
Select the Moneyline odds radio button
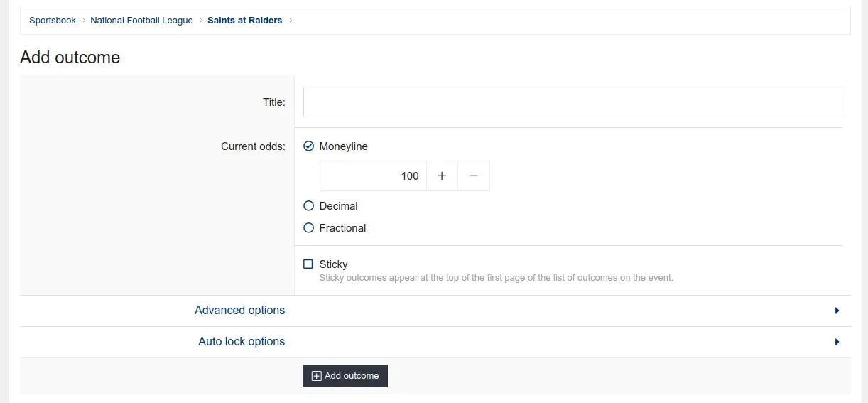(x=308, y=146)
